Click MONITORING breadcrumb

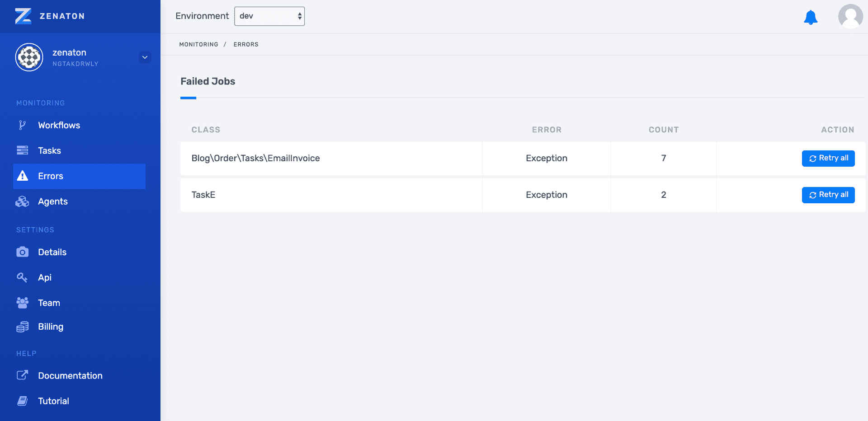tap(198, 44)
